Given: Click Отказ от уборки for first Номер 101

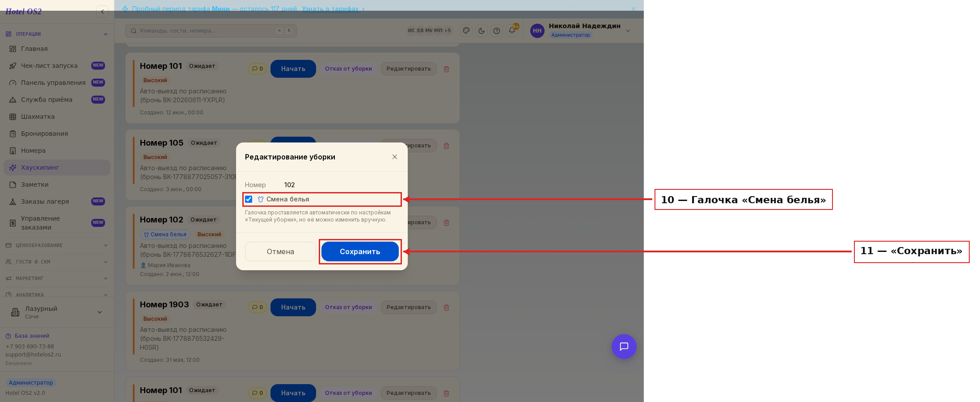Looking at the screenshot, I should click(x=348, y=69).
